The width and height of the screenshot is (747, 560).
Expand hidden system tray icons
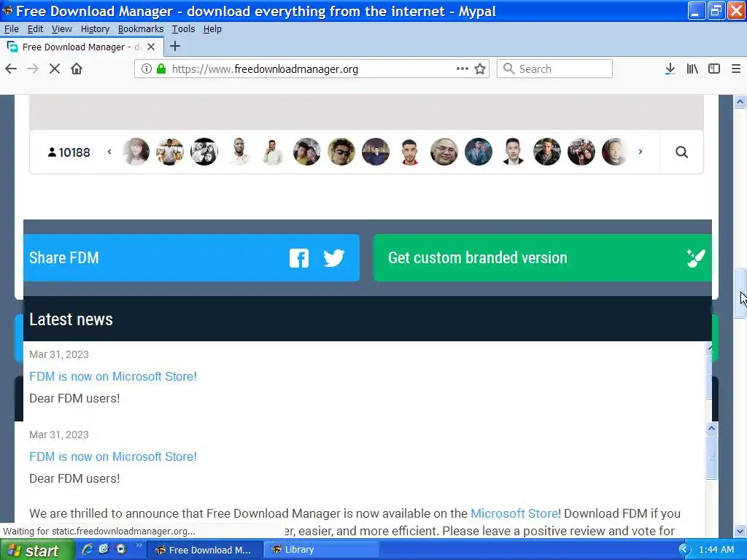(x=684, y=550)
